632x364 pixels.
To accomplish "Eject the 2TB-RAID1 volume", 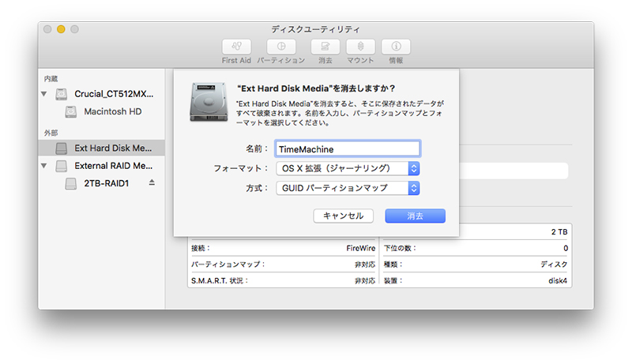I will (x=152, y=183).
